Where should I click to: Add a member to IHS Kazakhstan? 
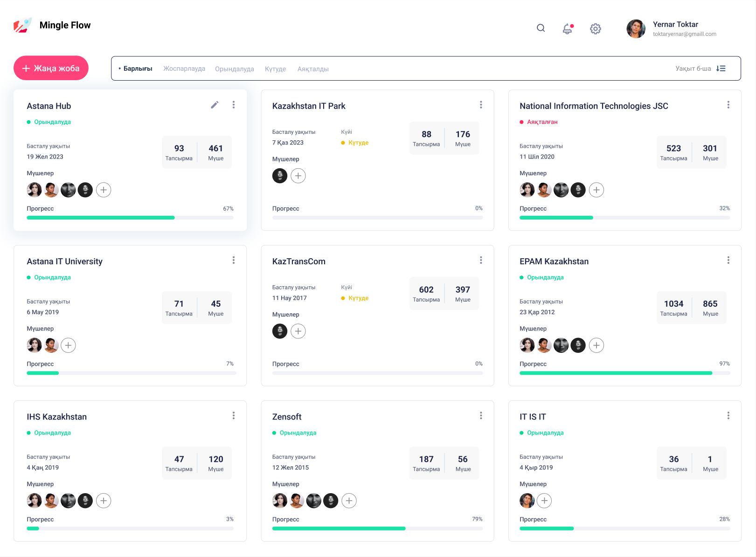(x=104, y=501)
